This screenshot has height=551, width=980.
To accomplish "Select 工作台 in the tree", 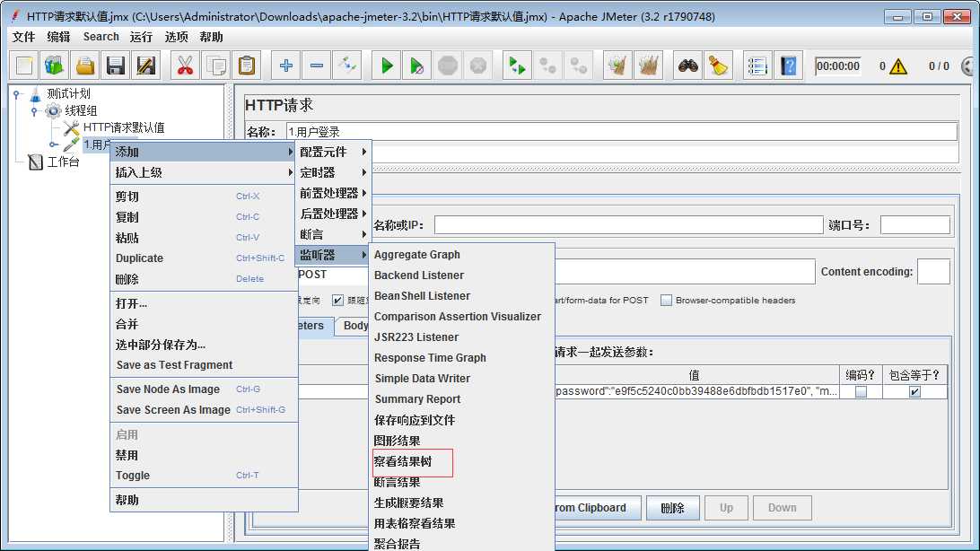I will click(63, 162).
